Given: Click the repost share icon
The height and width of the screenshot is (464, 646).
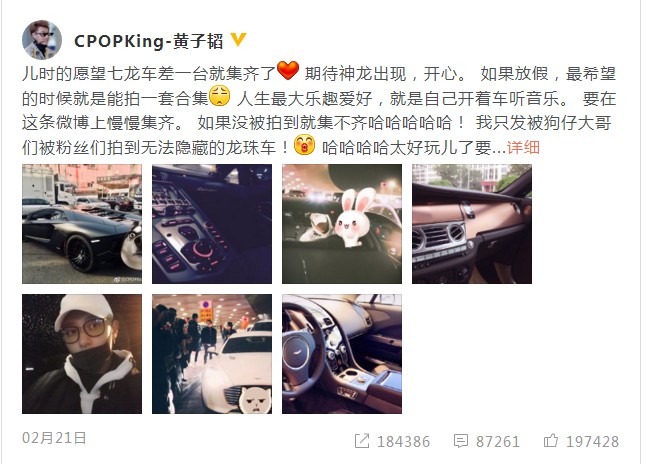Looking at the screenshot, I should (x=362, y=441).
